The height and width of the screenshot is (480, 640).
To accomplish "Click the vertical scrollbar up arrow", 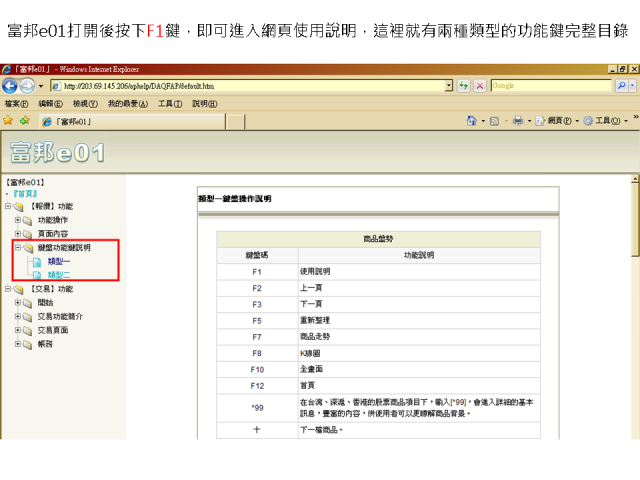I will pos(635,179).
